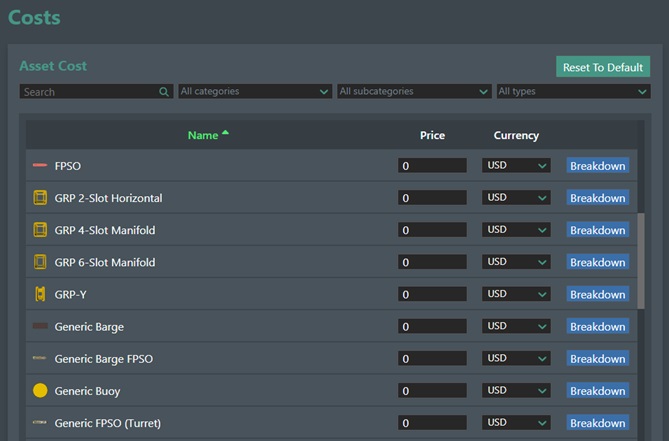
Task: Click the Price column header
Action: 432,135
